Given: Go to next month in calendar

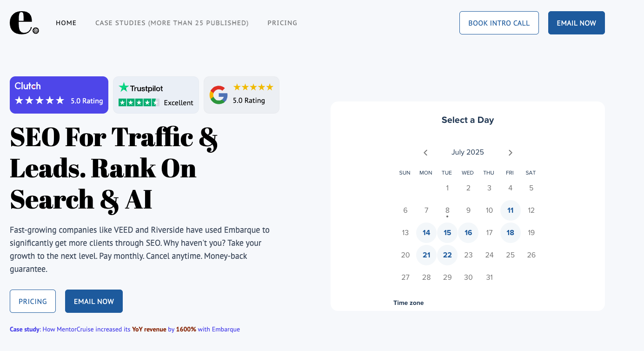Looking at the screenshot, I should [510, 153].
